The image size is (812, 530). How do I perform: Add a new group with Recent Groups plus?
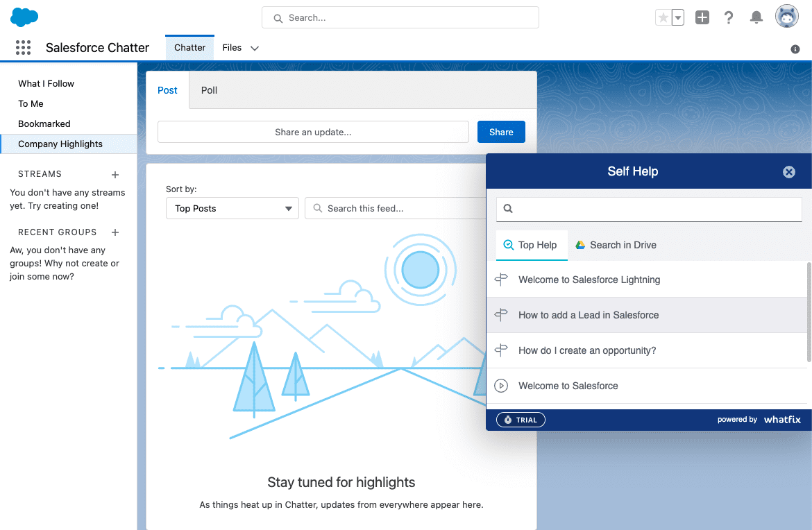(115, 232)
